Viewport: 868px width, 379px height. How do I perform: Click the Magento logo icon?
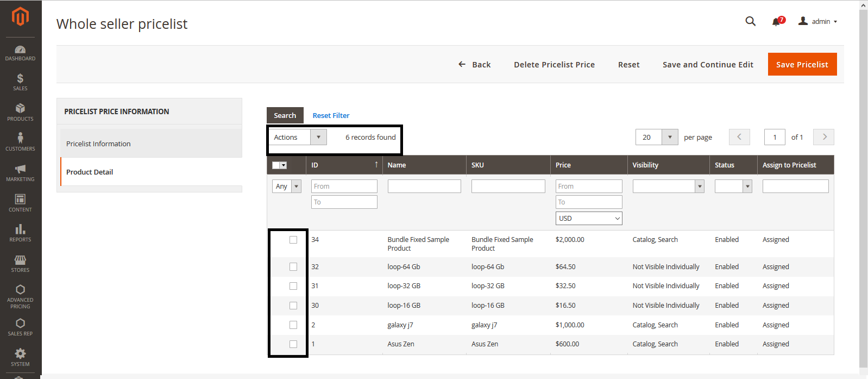pyautogui.click(x=20, y=16)
